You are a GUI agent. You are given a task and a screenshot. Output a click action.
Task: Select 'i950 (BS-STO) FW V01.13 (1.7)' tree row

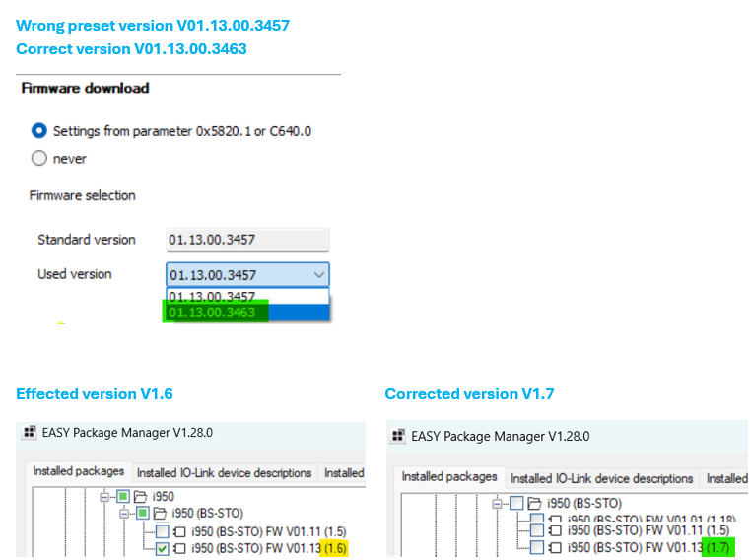649,547
